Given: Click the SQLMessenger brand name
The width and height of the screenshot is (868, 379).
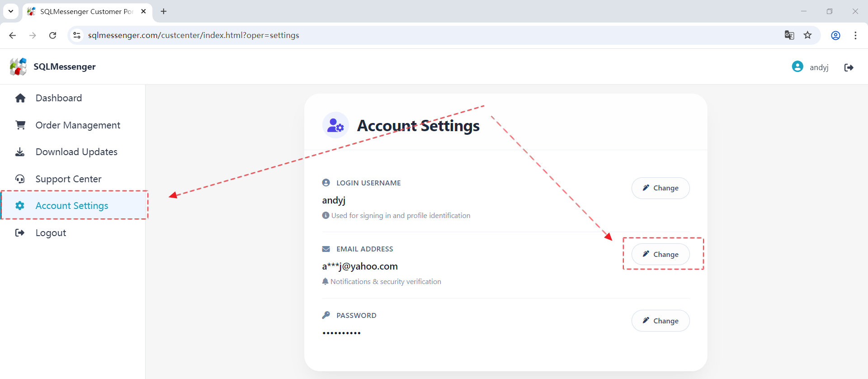Looking at the screenshot, I should click(x=65, y=66).
